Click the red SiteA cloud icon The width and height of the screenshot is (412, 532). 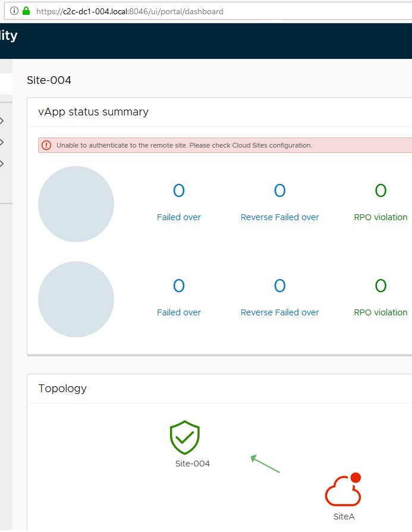point(343,491)
